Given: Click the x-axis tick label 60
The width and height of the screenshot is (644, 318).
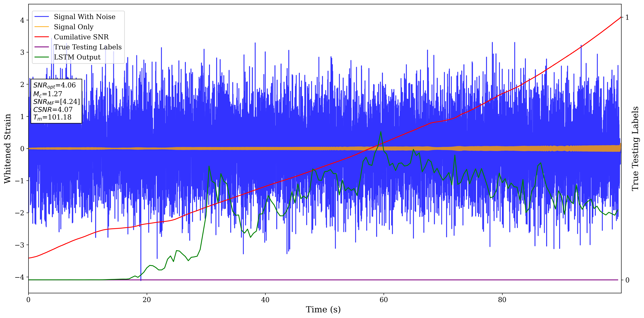Looking at the screenshot, I should pyautogui.click(x=383, y=299).
